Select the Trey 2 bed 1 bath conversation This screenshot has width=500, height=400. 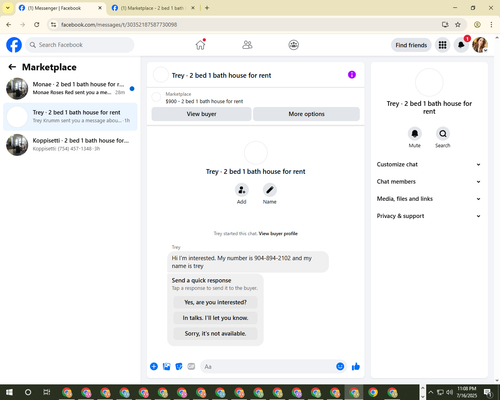(70, 117)
